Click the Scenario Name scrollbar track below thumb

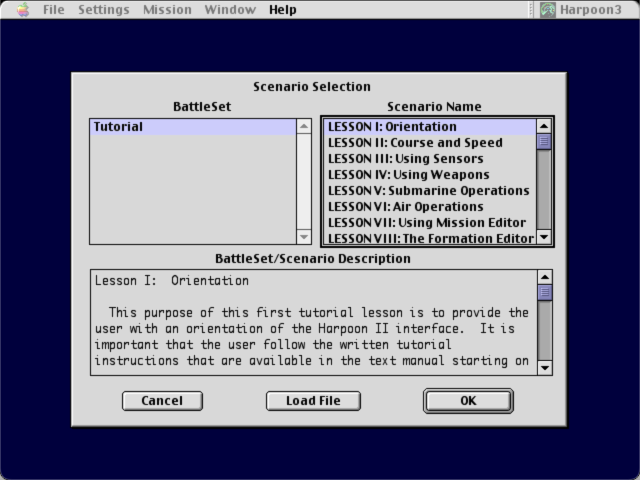pyautogui.click(x=544, y=189)
